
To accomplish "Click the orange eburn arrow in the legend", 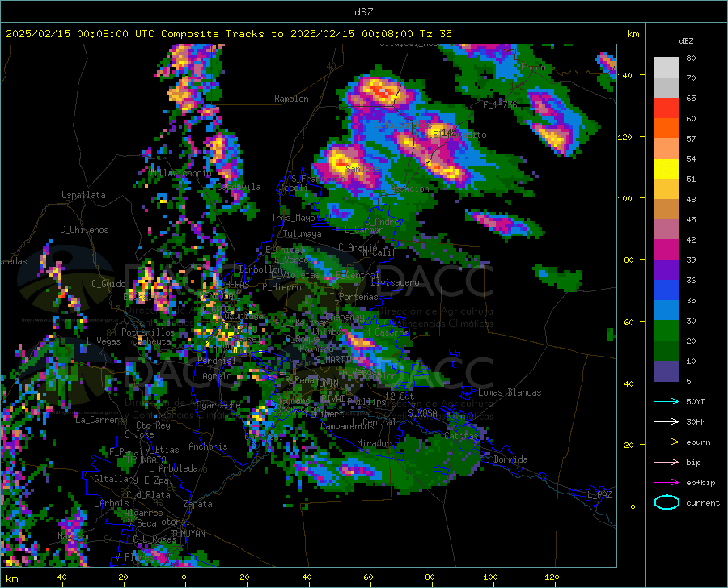I will pos(667,442).
